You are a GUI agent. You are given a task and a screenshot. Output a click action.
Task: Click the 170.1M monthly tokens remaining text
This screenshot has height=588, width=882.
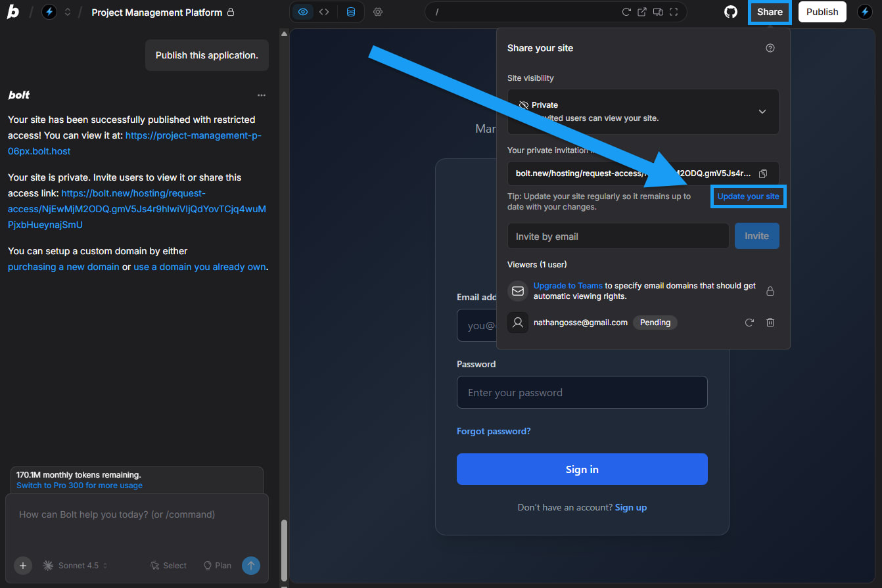coord(79,474)
